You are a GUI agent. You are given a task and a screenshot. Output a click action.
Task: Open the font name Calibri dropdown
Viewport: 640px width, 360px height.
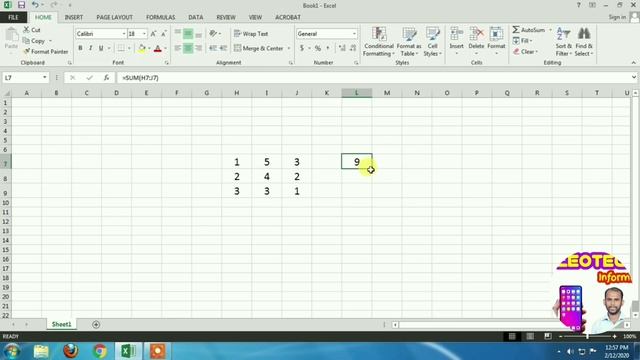[124, 34]
